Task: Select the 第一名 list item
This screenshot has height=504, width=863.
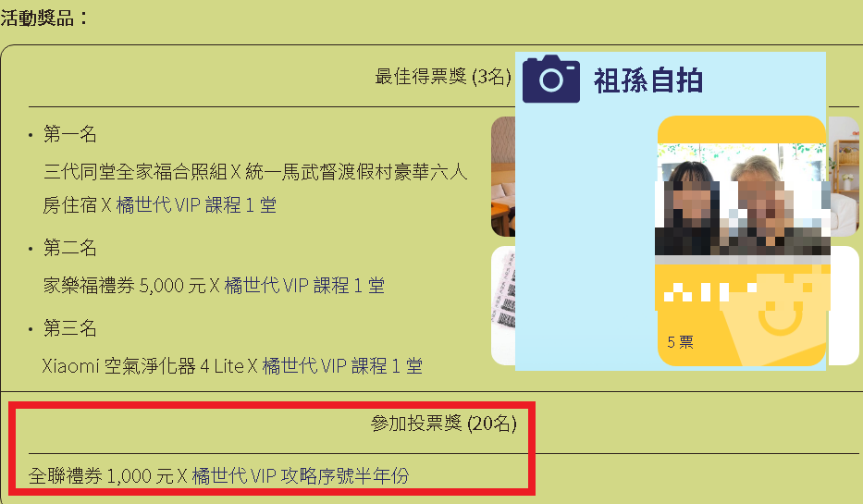Action: [70, 134]
